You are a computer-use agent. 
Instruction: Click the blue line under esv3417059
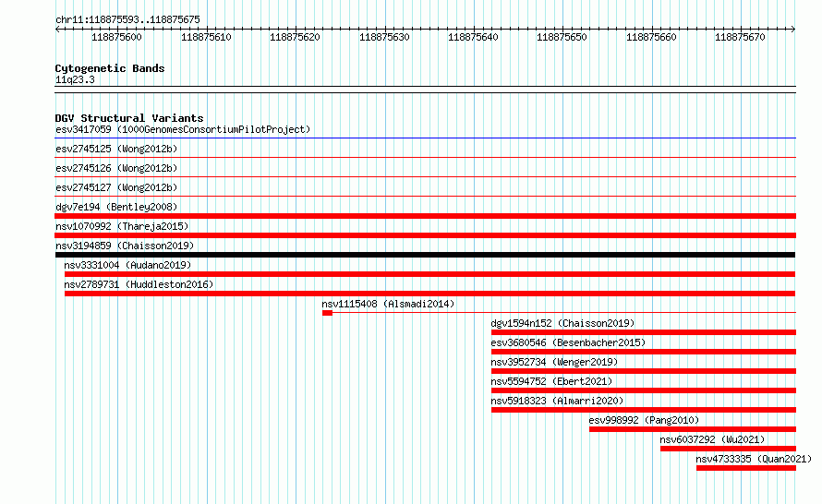pyautogui.click(x=425, y=138)
